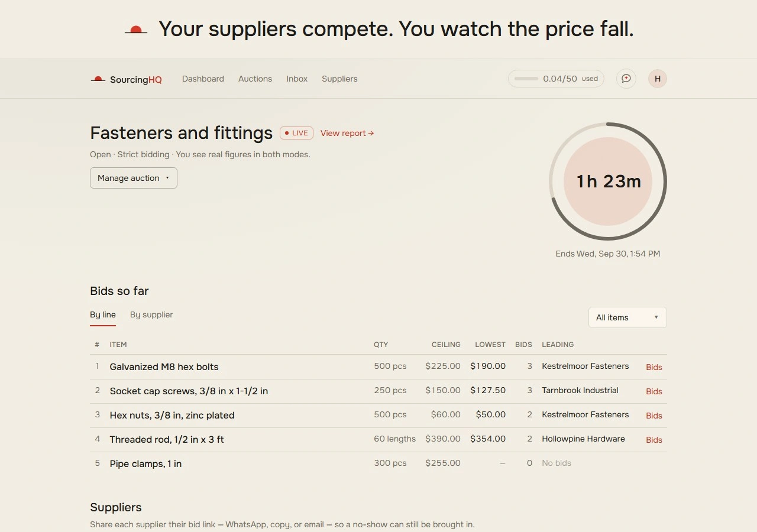The image size is (757, 532).
Task: Select item Socket cap screws, 3/8 in x 1-1/2 in
Action: 189,391
